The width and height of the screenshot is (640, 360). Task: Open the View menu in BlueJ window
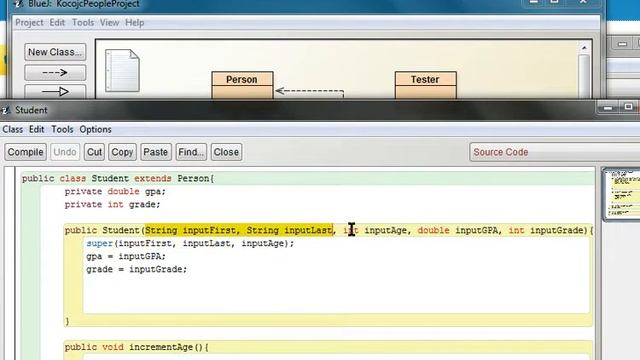[x=109, y=22]
